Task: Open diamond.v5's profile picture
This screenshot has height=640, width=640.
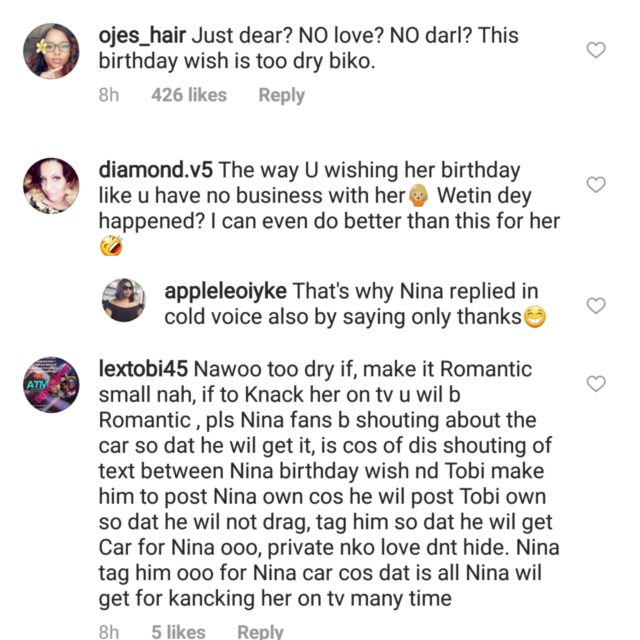Action: 50,185
